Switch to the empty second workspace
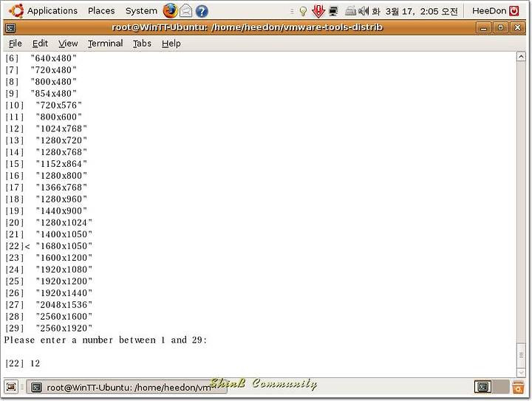 (500, 387)
